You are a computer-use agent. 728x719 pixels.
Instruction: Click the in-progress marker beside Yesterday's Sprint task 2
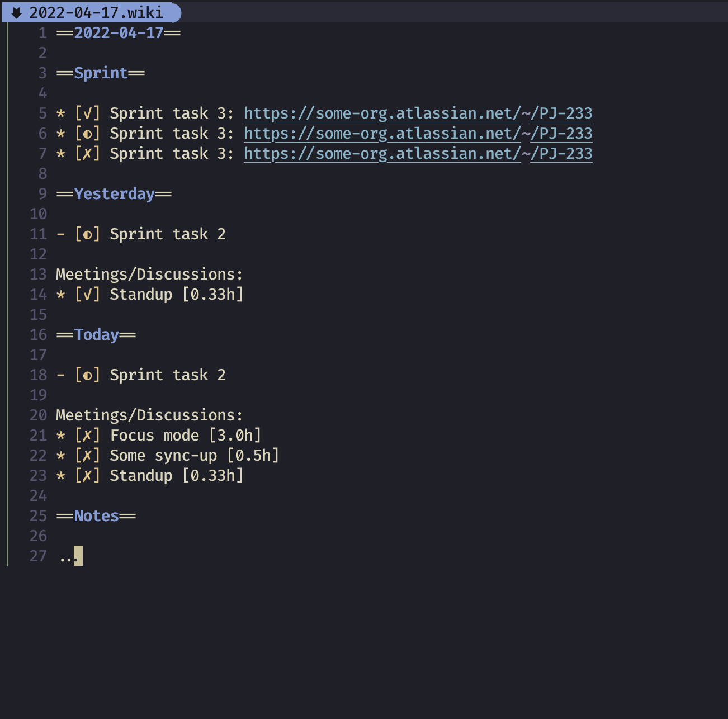(x=88, y=234)
